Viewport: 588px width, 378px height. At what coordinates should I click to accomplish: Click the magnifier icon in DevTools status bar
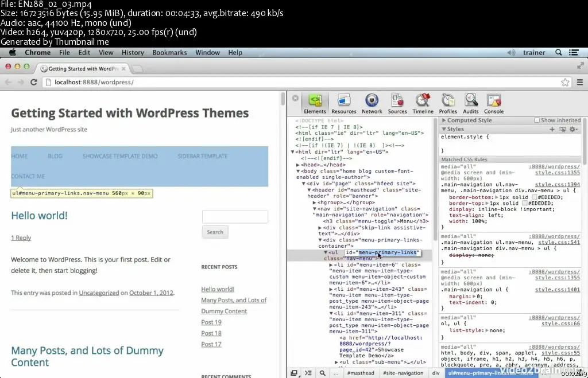coord(323,373)
